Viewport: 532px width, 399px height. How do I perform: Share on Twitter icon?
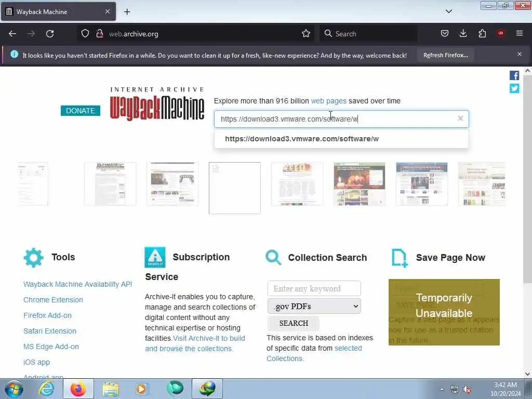click(514, 88)
